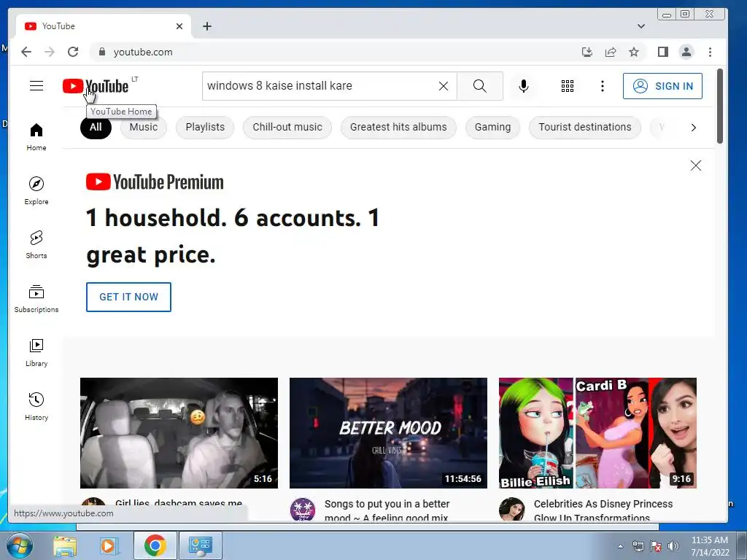
Task: Dismiss the YouTube Premium banner
Action: 695,166
